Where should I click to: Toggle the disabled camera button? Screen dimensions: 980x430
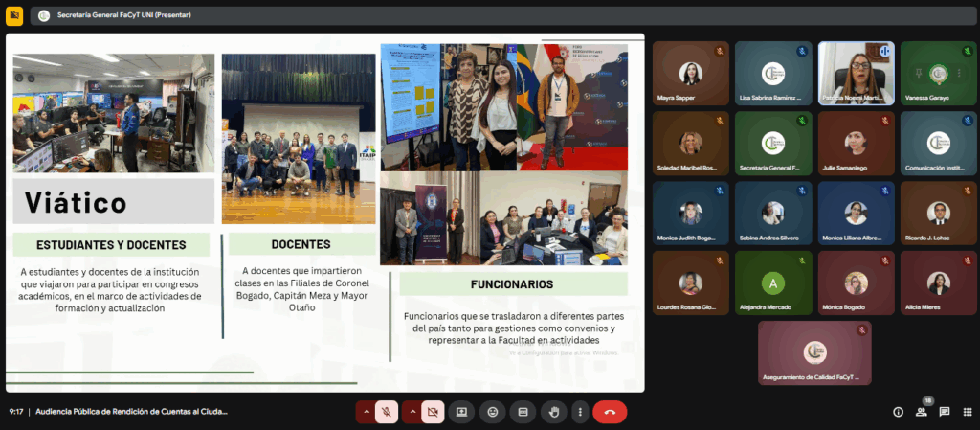click(433, 412)
